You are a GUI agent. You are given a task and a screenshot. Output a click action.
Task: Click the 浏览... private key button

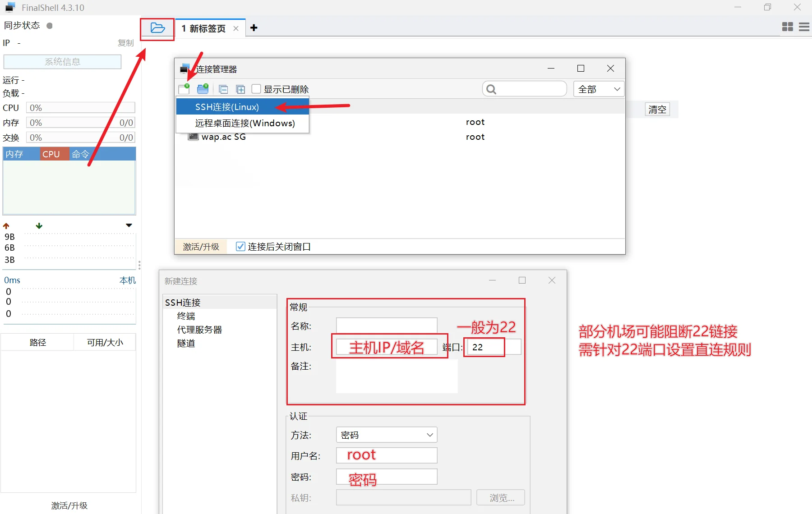(501, 498)
